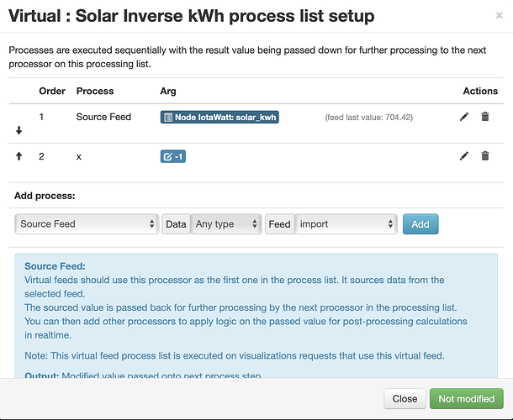Open the Any type data dropdown
The image size is (513, 420).
(x=226, y=224)
